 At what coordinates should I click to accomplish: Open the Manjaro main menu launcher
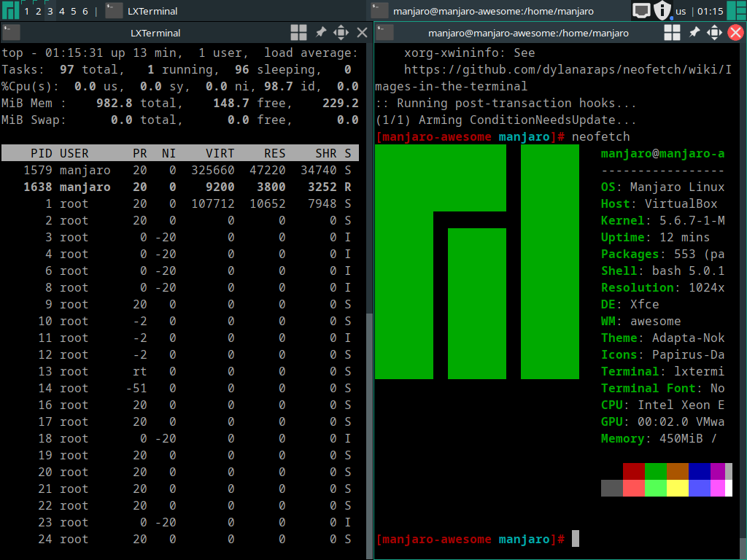(10, 11)
